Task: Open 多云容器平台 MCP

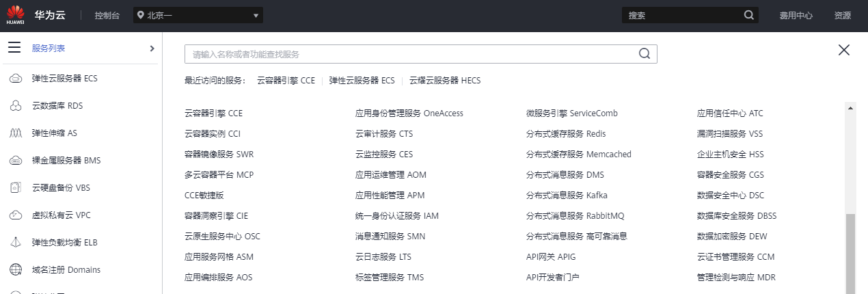Action: pyautogui.click(x=219, y=174)
